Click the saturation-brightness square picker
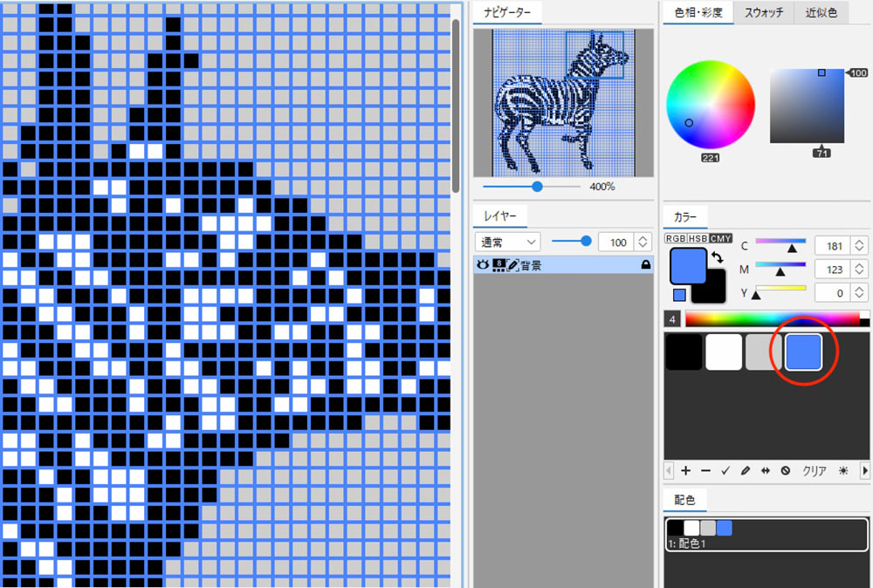This screenshot has width=873, height=588. 807,106
